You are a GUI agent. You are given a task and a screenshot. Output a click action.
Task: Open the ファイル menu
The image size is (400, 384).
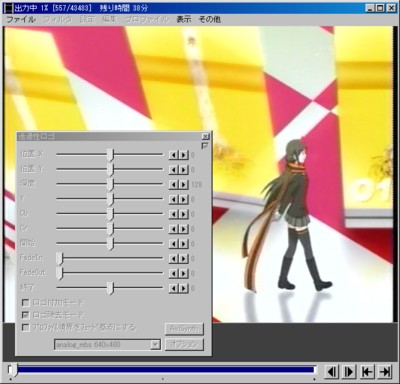coord(21,19)
